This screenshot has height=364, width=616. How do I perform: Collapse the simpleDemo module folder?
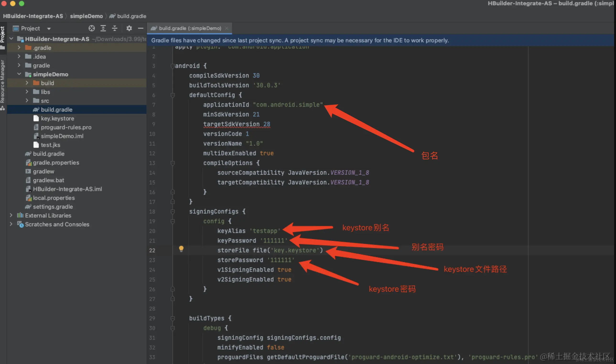[19, 74]
